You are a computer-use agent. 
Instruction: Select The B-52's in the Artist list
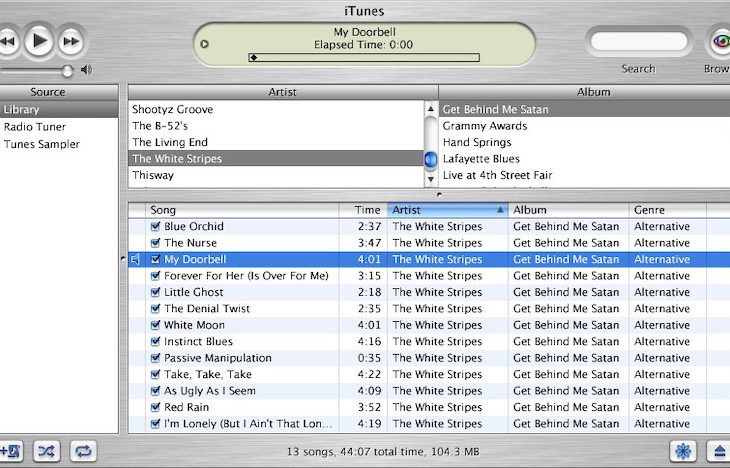coord(276,126)
